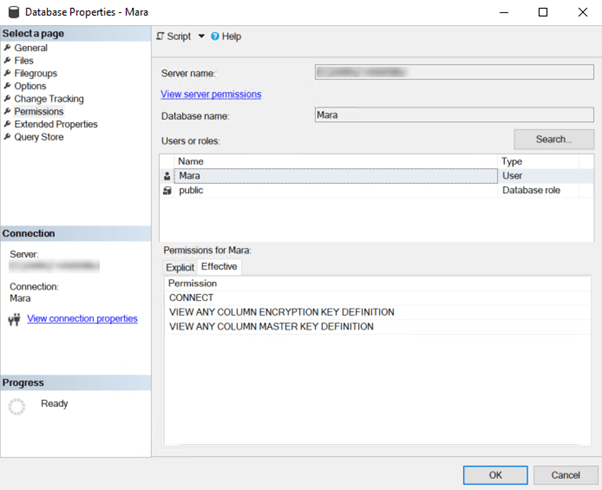
Task: Click the wrench icon beside Options
Action: tap(7, 86)
